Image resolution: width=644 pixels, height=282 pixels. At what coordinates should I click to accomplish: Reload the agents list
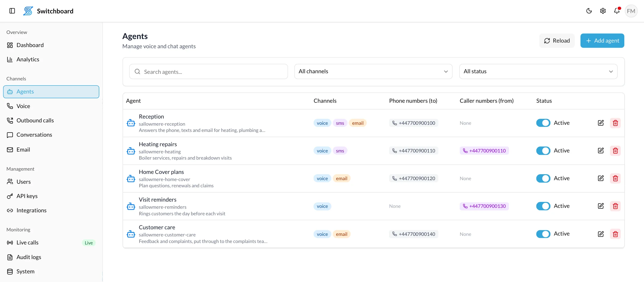click(557, 41)
